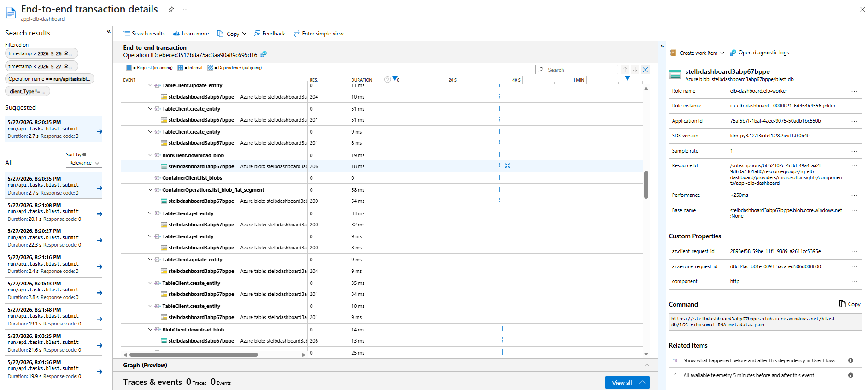Viewport: 868px width, 390px height.
Task: Collapse TableClient.get_entity 33 ms node
Action: (x=150, y=213)
